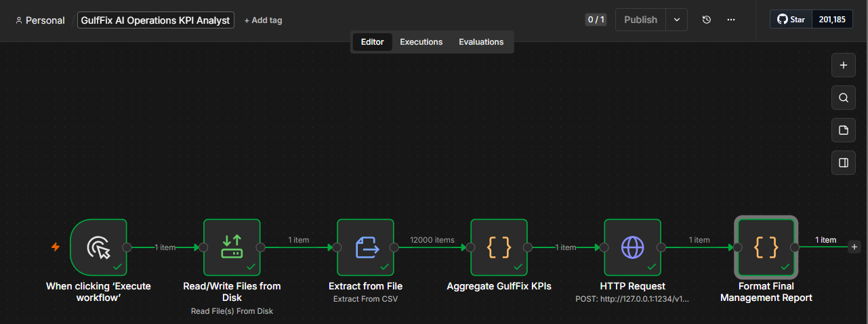Click the add node plus button
Viewport: 868px width, 324px height.
[x=844, y=66]
